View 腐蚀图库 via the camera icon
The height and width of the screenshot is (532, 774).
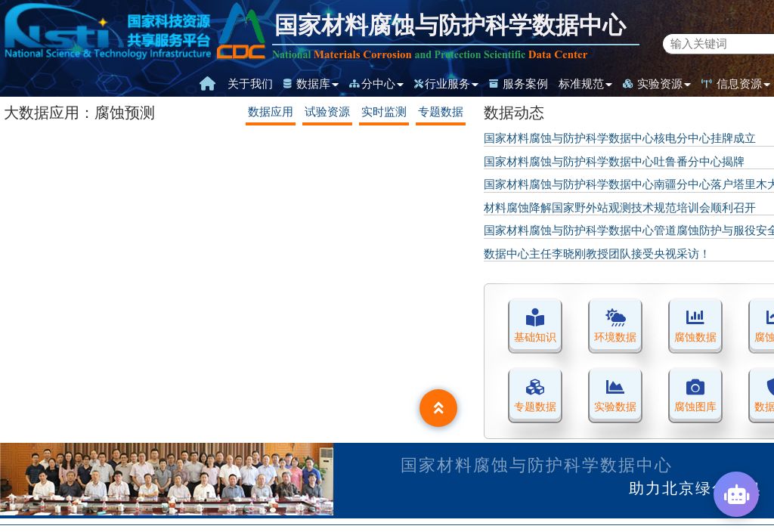695,394
